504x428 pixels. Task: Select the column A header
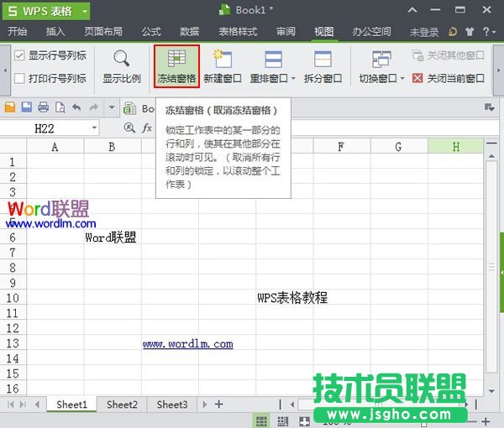pos(55,147)
